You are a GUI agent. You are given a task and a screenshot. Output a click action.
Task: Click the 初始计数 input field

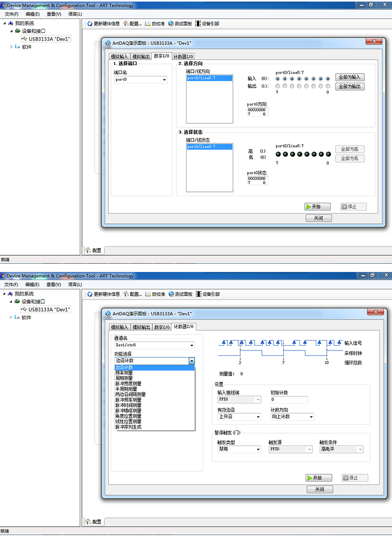289,400
